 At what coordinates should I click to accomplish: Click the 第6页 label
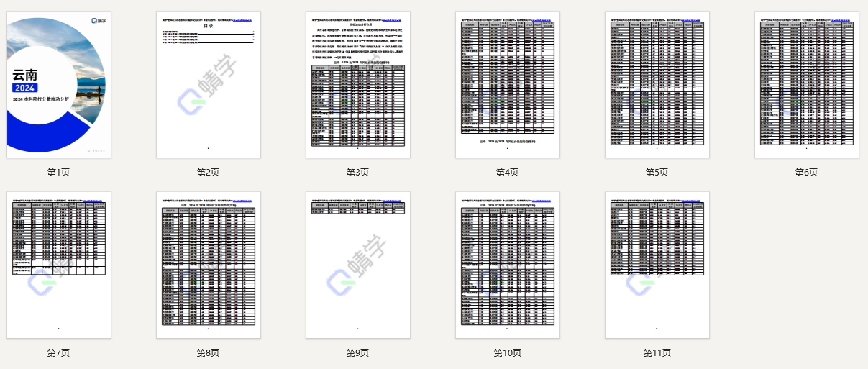click(806, 173)
